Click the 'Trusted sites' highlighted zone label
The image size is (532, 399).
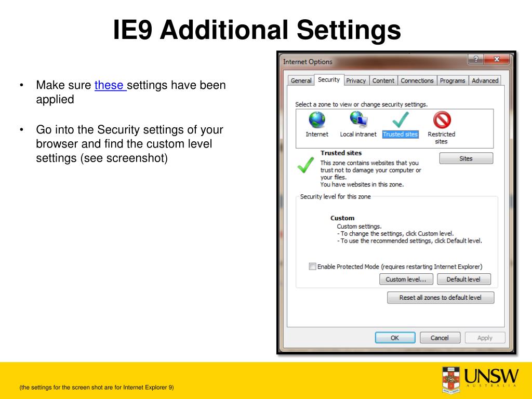(x=401, y=135)
